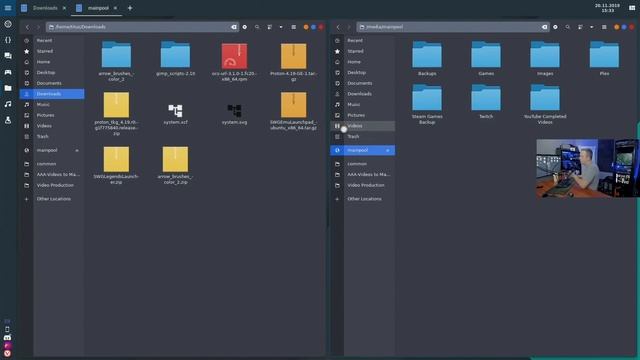The height and width of the screenshot is (360, 640).
Task: Select Starred in Downloads window sidebar
Action: (52, 51)
